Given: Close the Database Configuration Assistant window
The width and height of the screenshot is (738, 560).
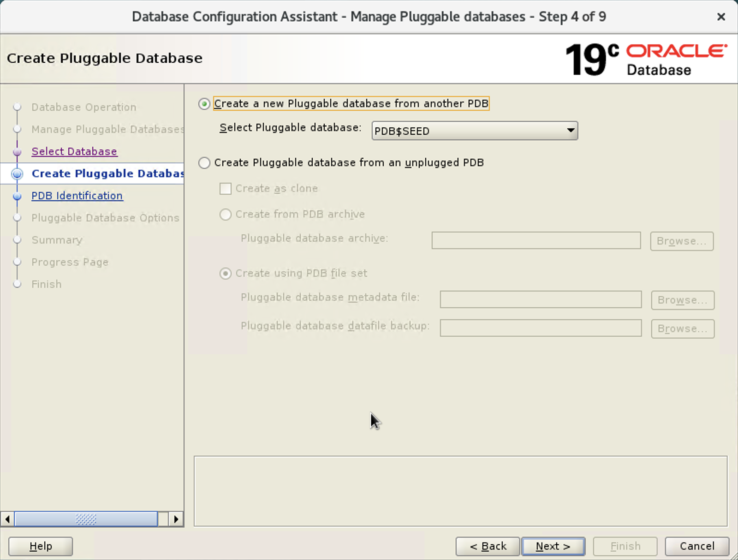Looking at the screenshot, I should coord(721,17).
